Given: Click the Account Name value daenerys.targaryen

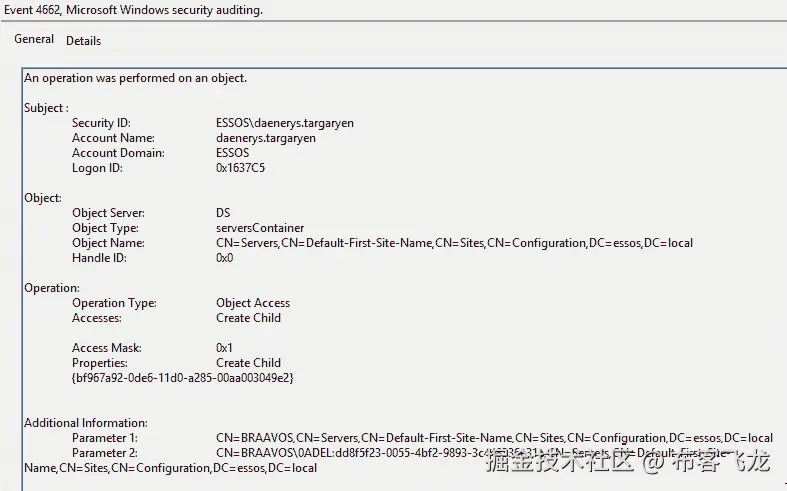Looking at the screenshot, I should point(266,138).
